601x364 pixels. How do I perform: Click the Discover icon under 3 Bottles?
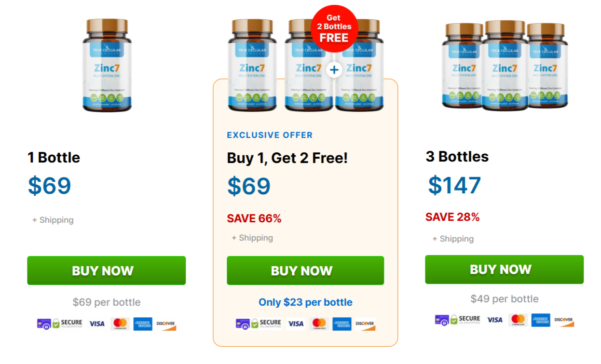[x=564, y=320]
